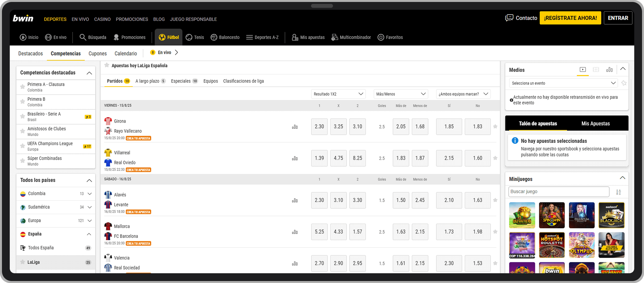The image size is (644, 283).
Task: Bet 2.30 on Girona win
Action: click(x=319, y=127)
